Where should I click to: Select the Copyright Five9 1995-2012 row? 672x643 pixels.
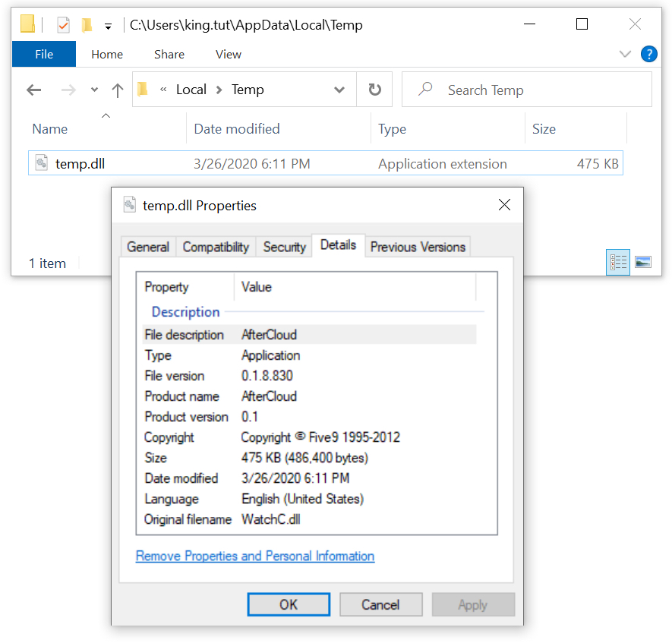click(309, 437)
